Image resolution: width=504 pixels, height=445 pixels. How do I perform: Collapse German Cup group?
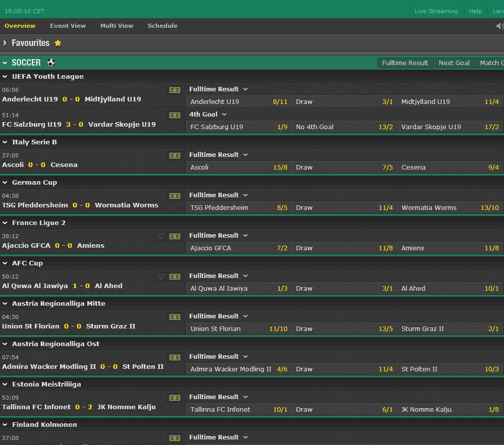(5, 182)
